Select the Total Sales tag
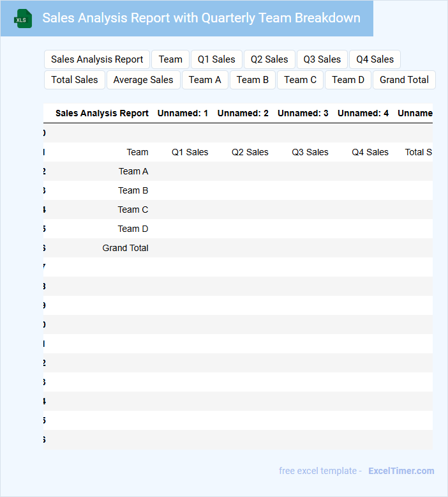The image size is (448, 497). tap(75, 80)
